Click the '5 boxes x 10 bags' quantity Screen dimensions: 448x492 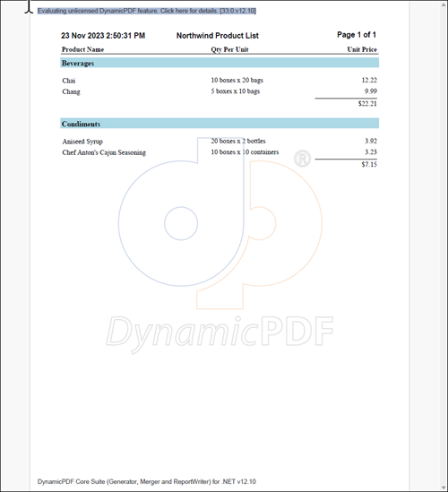tap(236, 91)
